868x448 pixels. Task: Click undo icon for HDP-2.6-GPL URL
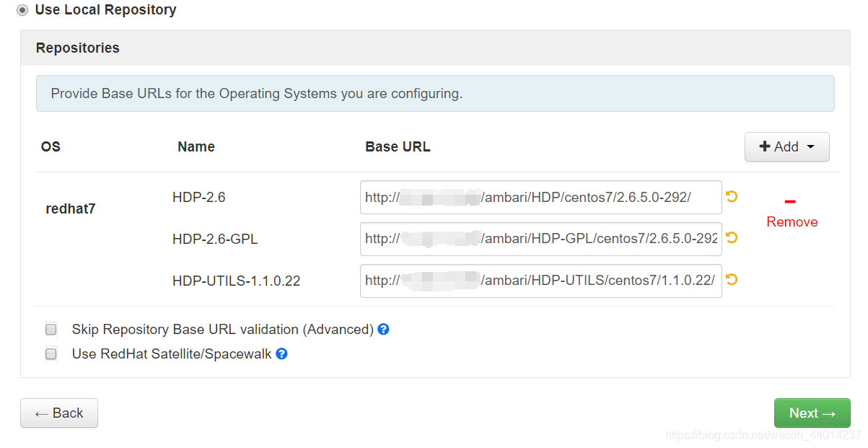coord(732,238)
